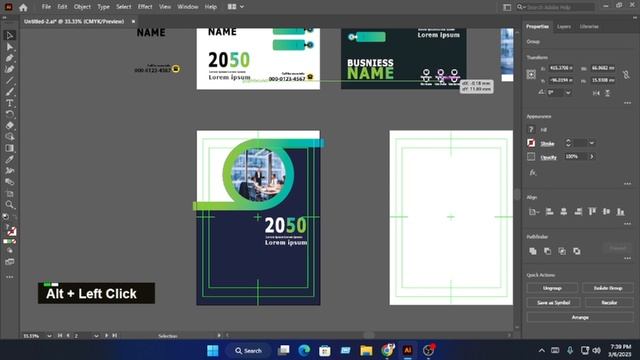Click the Fill and Stroke swatch in toolbar
The image size is (640, 360).
[x=10, y=231]
